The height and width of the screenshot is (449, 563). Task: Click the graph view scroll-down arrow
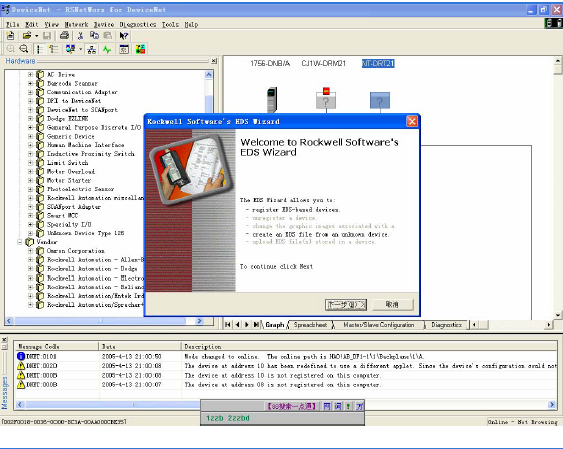[x=558, y=315]
